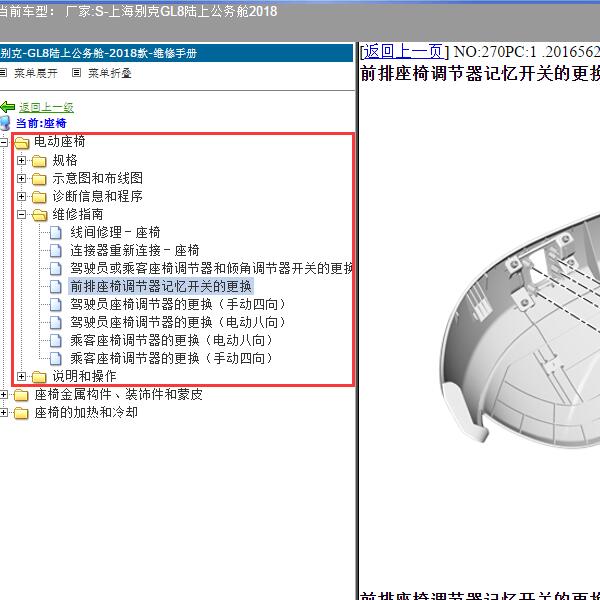Select 座椅金属构件、装饰件和蒙皮 folder label
The width and height of the screenshot is (600, 600).
(119, 394)
